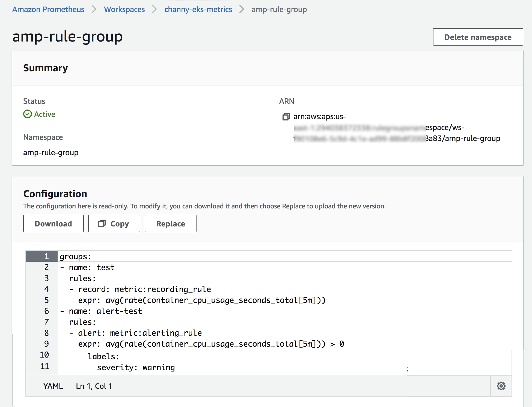Navigate to Workspaces breadcrumb link
Image resolution: width=532 pixels, height=407 pixels.
124,9
